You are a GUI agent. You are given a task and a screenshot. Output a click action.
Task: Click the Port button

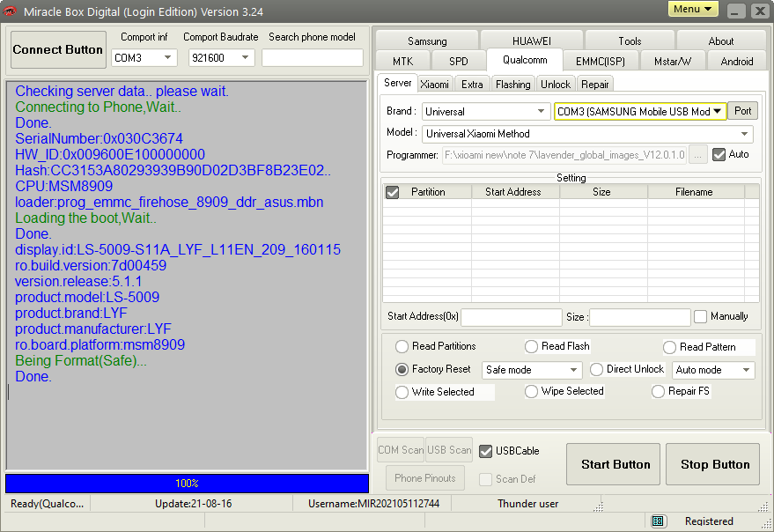pos(742,111)
